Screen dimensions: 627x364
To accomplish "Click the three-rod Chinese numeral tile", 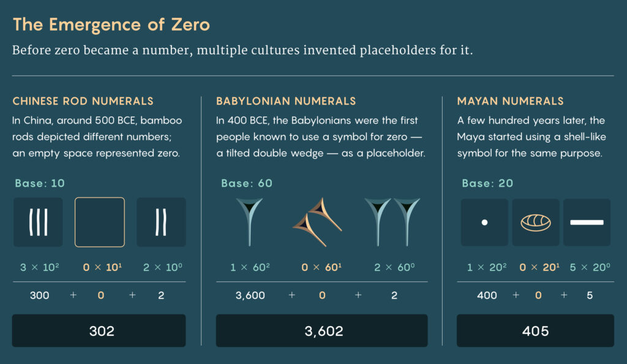I will click(x=38, y=222).
